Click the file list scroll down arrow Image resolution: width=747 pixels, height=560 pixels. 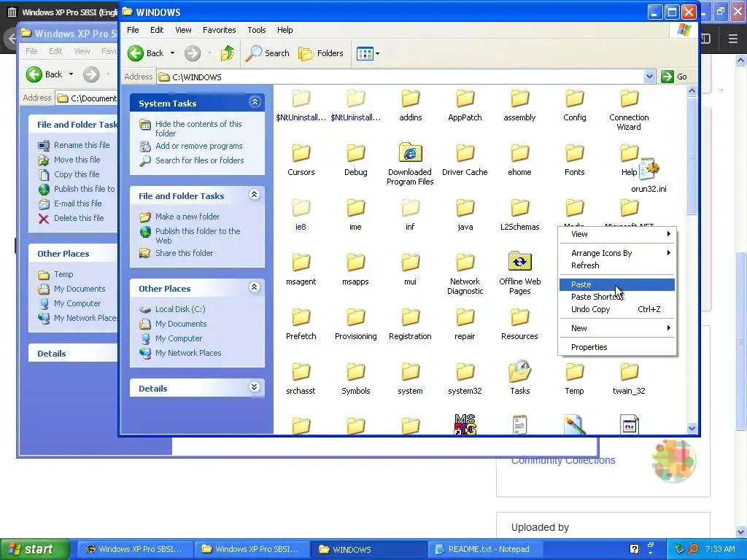692,428
